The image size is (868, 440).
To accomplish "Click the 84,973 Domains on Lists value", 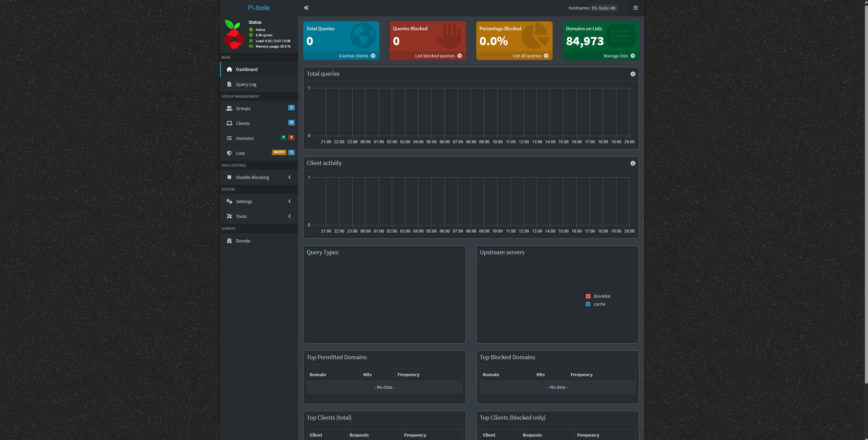I will coord(585,41).
